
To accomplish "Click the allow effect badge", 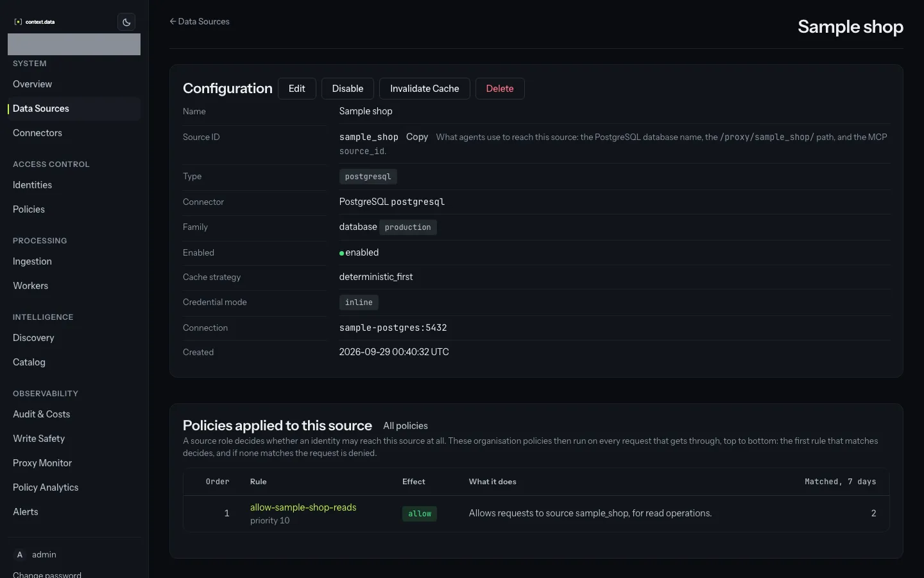I will (x=420, y=514).
